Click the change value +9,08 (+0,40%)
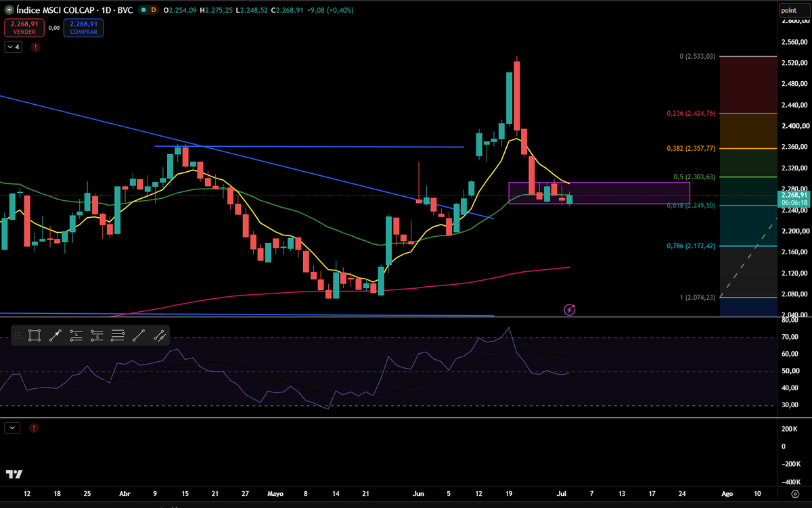 (x=331, y=9)
